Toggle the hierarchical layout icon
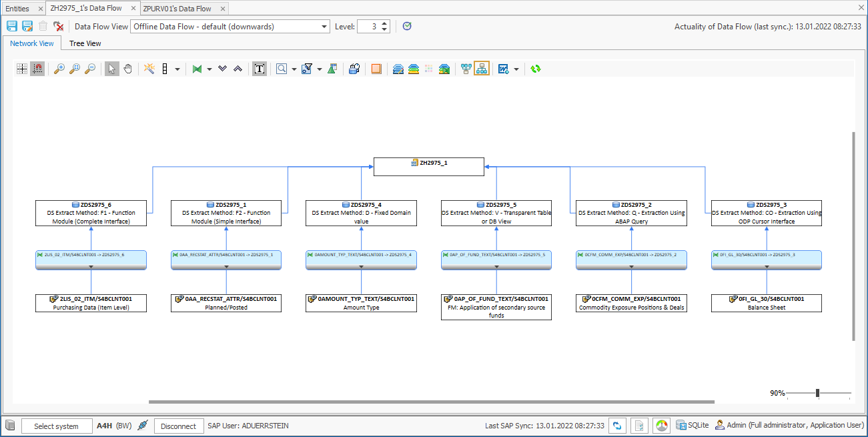868x437 pixels. point(481,68)
